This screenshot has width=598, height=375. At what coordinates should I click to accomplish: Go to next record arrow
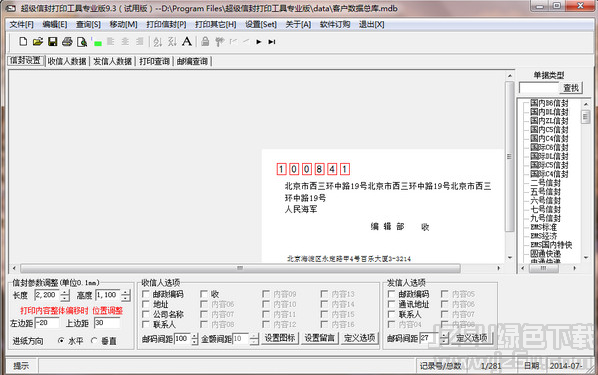pos(259,42)
